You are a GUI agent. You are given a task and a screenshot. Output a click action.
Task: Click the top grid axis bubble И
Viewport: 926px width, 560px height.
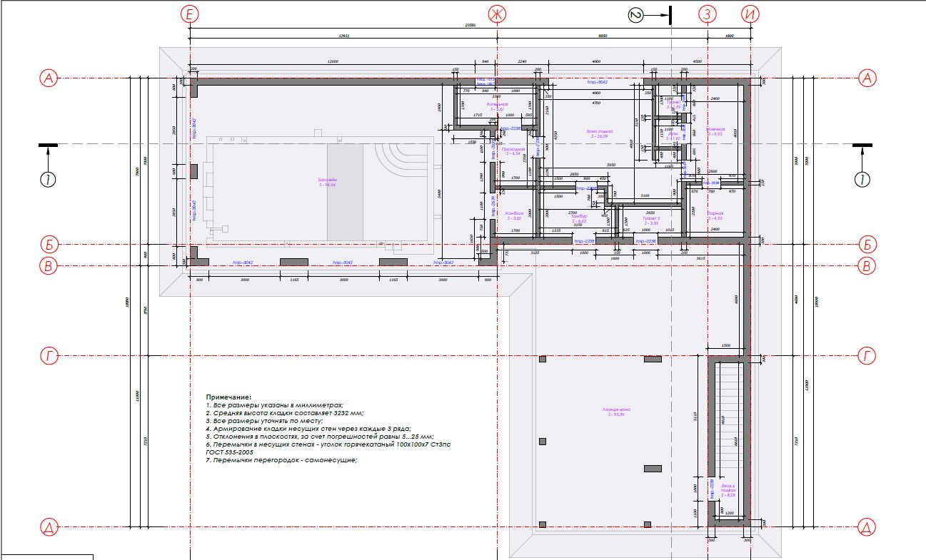pos(750,14)
